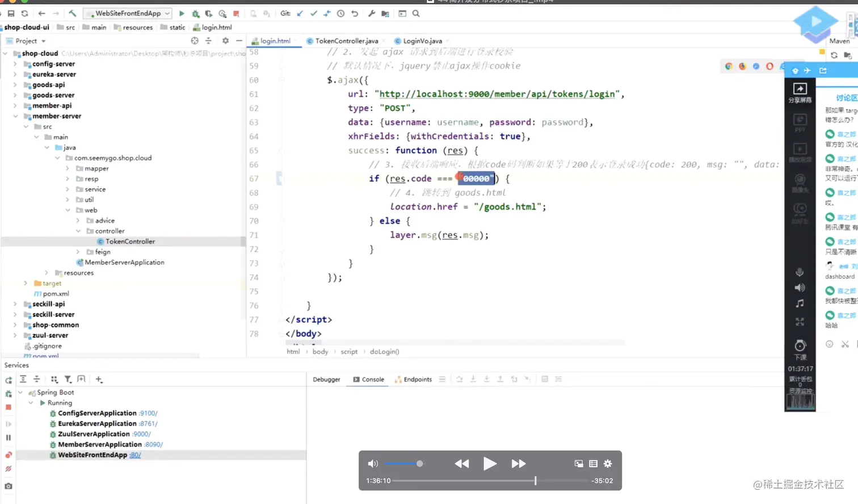Open in Firefox browser icon in editor
This screenshot has width=858, height=504.
pyautogui.click(x=742, y=66)
